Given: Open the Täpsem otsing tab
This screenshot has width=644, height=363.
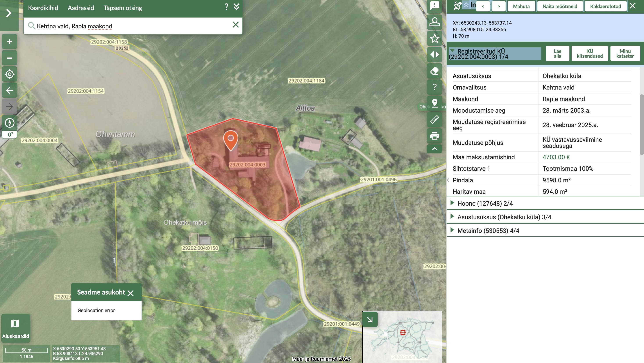Looking at the screenshot, I should coord(123,8).
